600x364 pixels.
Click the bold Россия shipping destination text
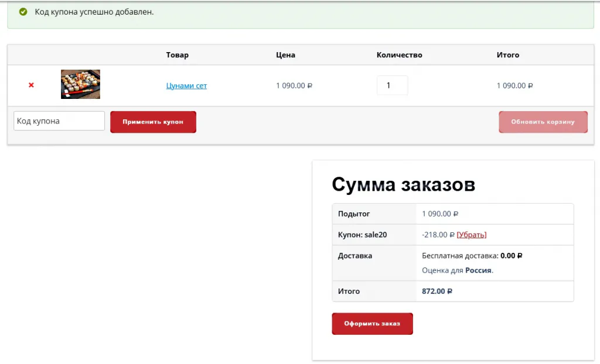[x=478, y=270]
